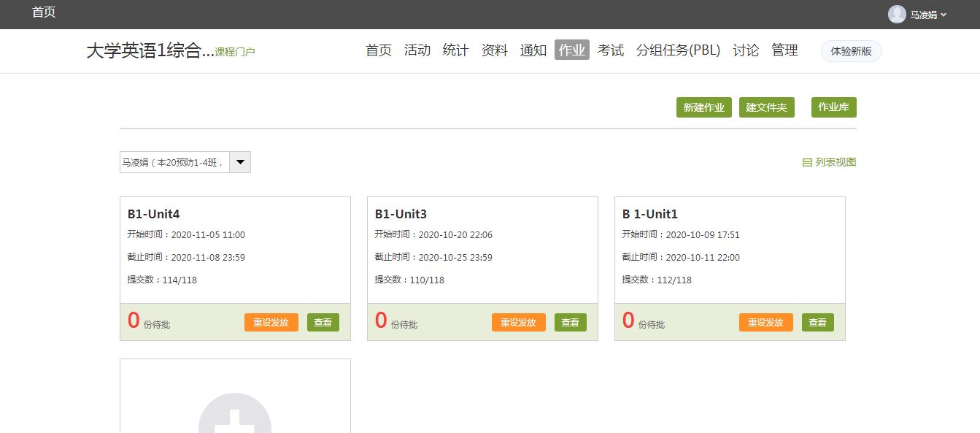
Task: Open the 首页 tab in course navigation
Action: [x=379, y=50]
